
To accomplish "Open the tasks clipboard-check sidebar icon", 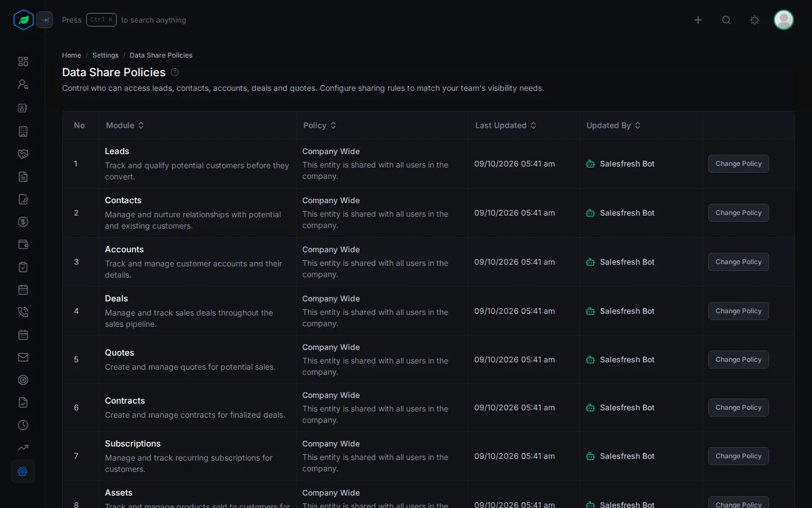I will 23,267.
